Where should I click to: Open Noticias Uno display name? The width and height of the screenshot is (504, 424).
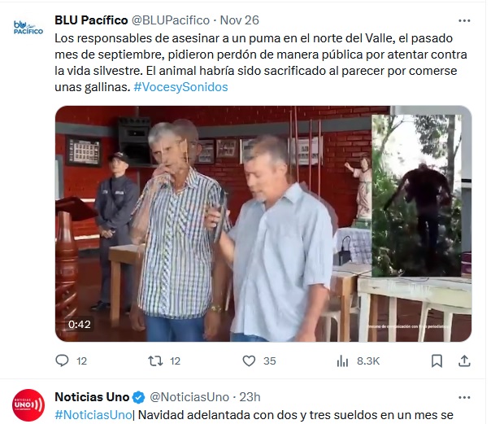pyautogui.click(x=92, y=397)
